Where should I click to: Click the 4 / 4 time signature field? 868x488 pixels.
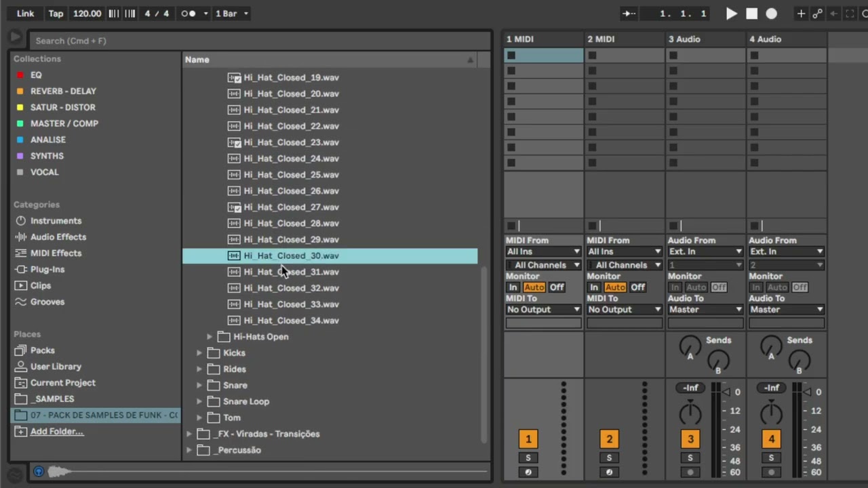pyautogui.click(x=157, y=14)
